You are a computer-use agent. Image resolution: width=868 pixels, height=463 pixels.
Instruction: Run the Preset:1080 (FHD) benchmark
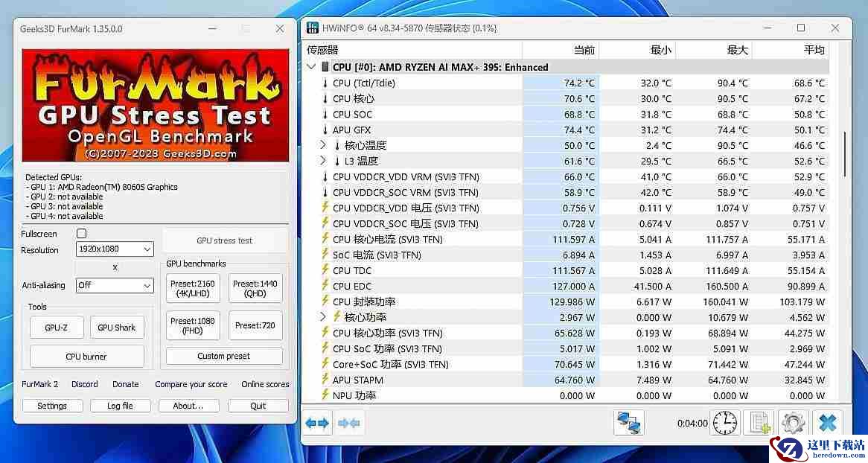click(x=192, y=325)
